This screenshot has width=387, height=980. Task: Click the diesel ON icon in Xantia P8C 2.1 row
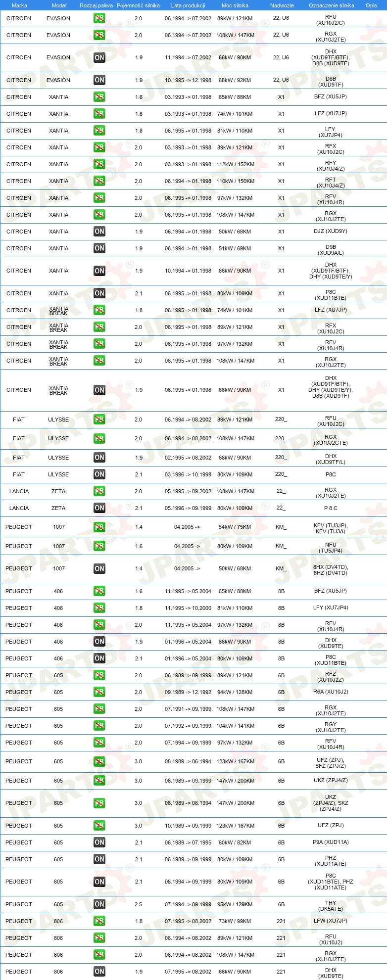[x=99, y=293]
